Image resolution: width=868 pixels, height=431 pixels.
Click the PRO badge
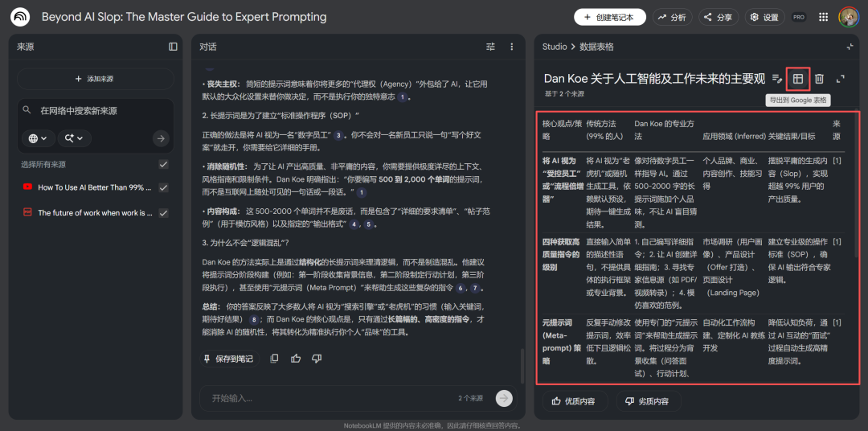799,17
